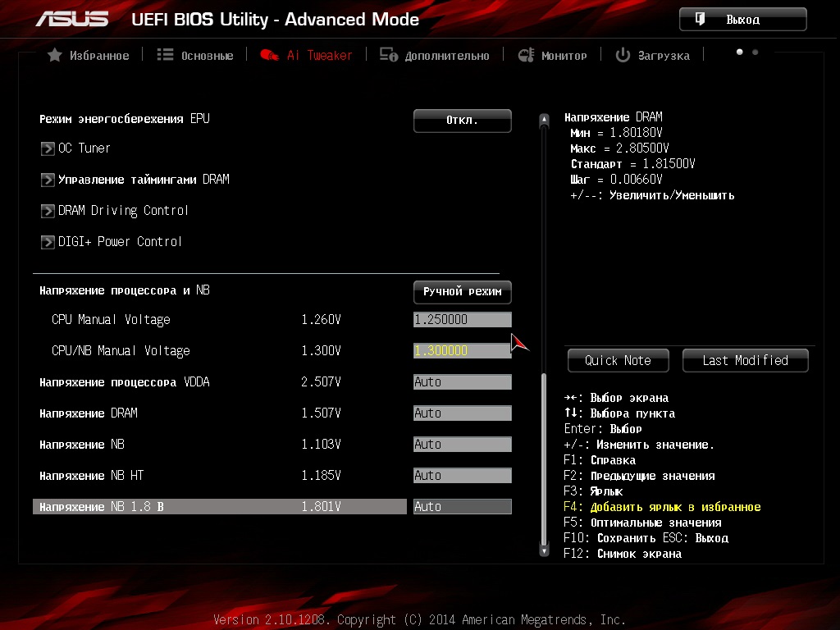Click the red Ai Tweaker tab icon
The image size is (840, 630).
[269, 55]
